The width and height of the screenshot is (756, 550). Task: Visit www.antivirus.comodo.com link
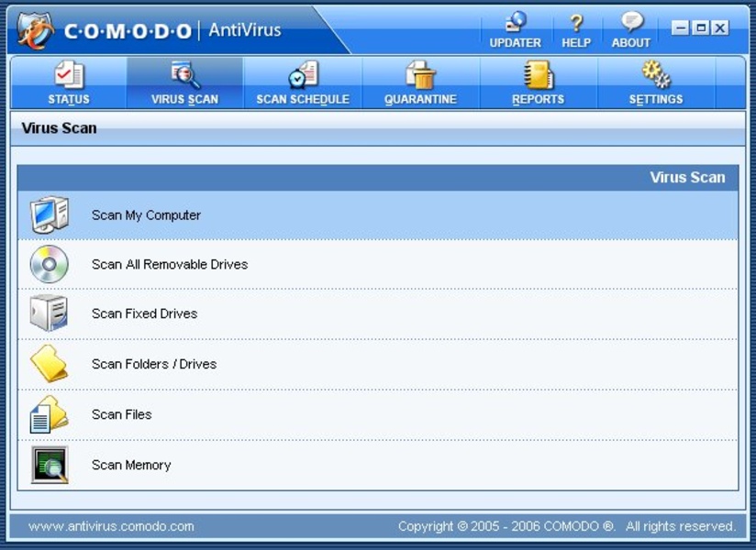click(x=111, y=526)
